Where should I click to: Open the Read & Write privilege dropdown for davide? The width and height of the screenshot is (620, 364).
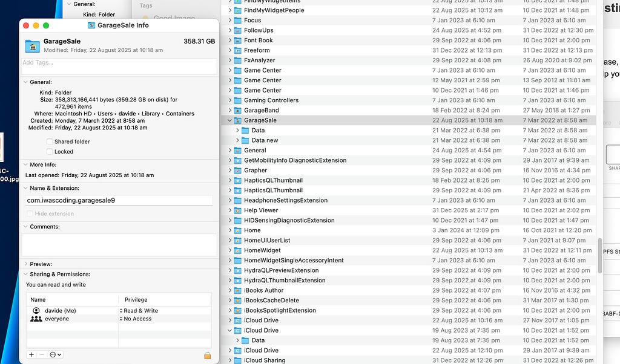pos(141,310)
